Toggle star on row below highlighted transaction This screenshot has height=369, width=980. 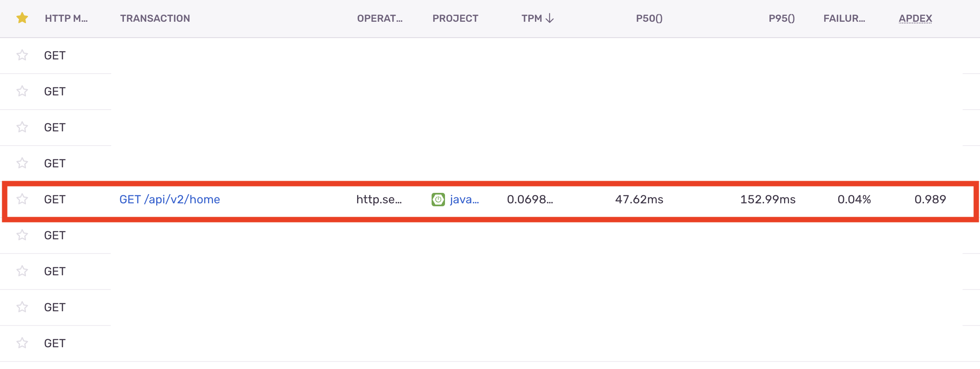click(22, 235)
